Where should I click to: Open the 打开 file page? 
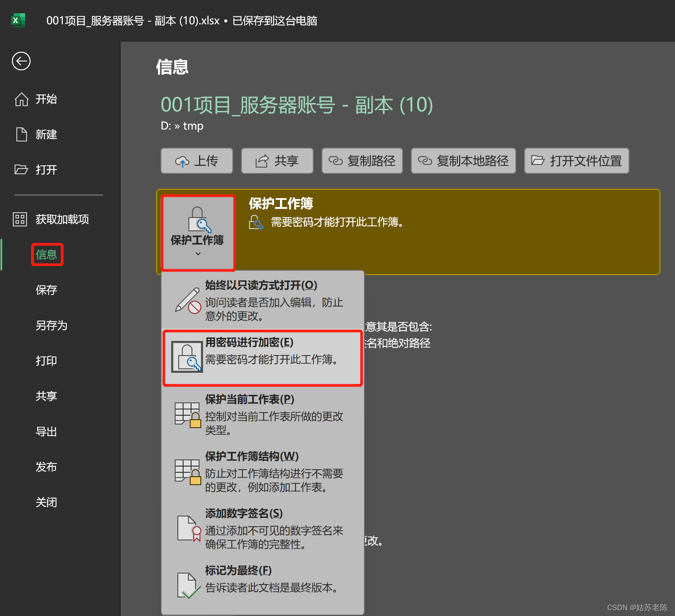(46, 170)
